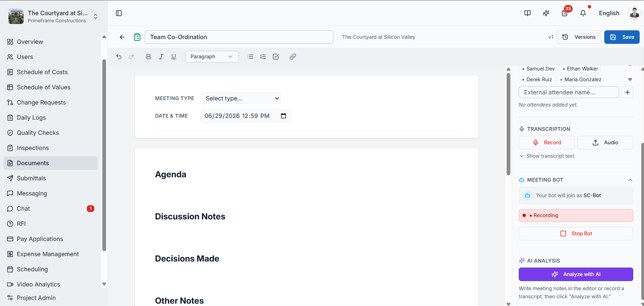Open Schedule of Costs
This screenshot has height=306, width=644.
pos(50,72)
